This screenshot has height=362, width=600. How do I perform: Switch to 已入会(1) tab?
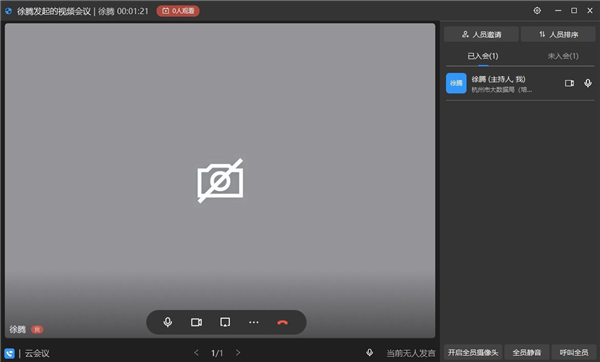pyautogui.click(x=483, y=56)
